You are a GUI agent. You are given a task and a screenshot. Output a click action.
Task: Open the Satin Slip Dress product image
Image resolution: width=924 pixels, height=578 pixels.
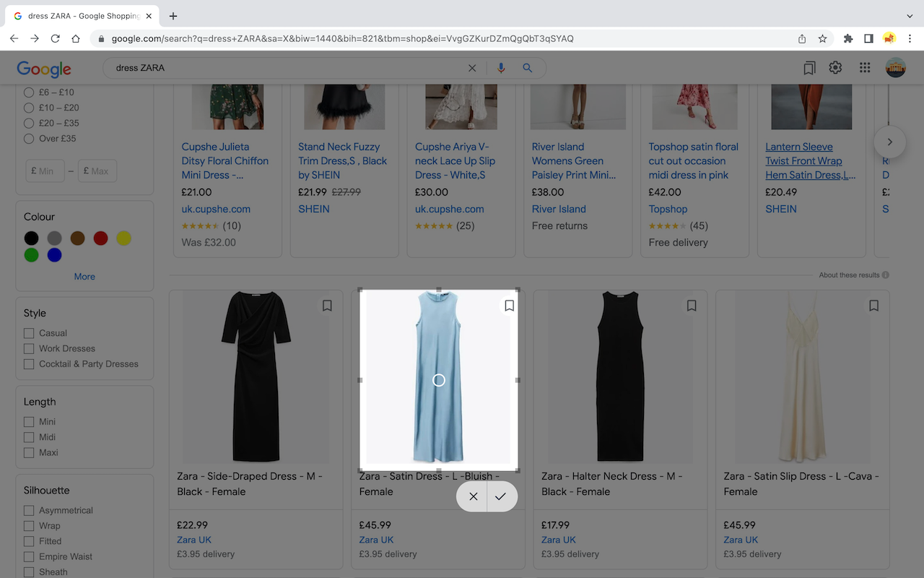803,376
